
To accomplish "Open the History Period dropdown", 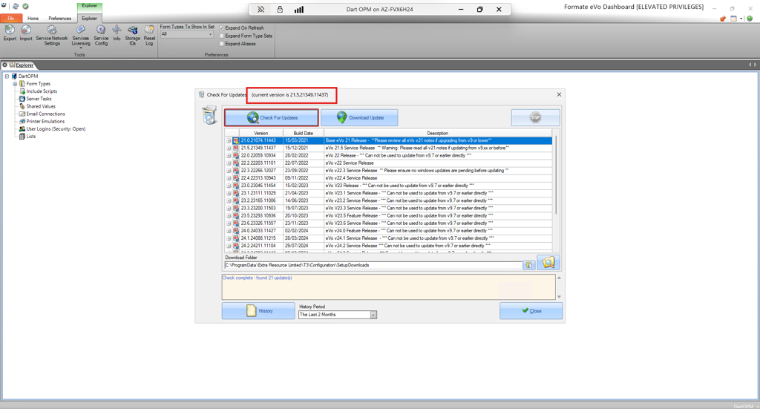I will (337, 315).
